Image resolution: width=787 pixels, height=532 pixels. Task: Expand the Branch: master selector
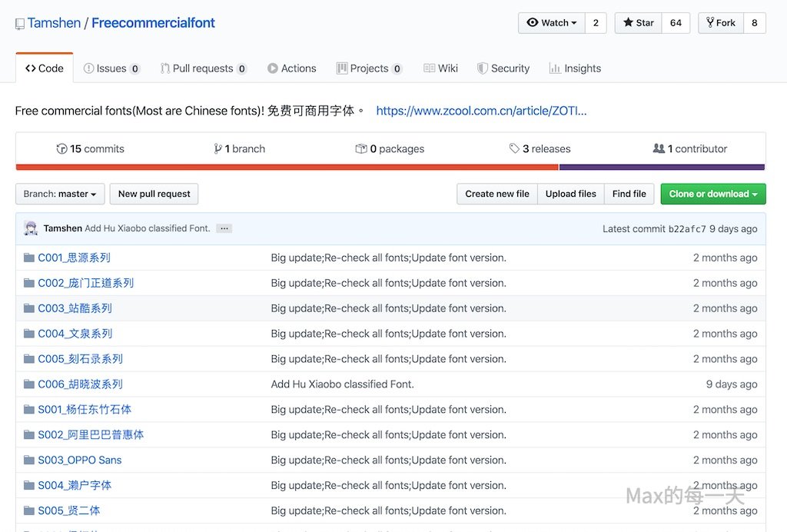pyautogui.click(x=60, y=194)
